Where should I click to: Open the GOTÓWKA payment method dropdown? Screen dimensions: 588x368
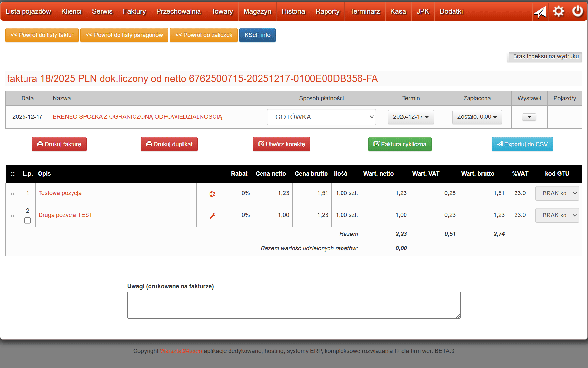coord(321,117)
